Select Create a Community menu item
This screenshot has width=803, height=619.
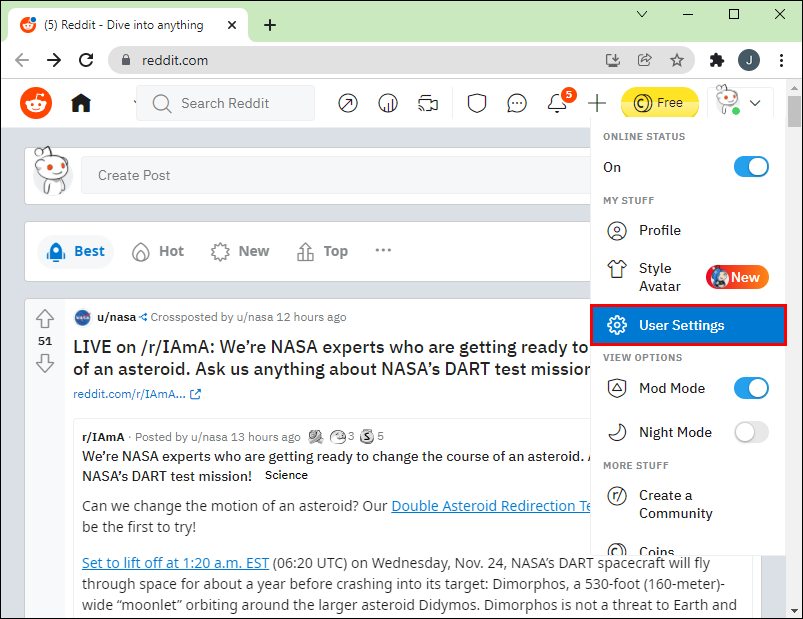pos(688,504)
